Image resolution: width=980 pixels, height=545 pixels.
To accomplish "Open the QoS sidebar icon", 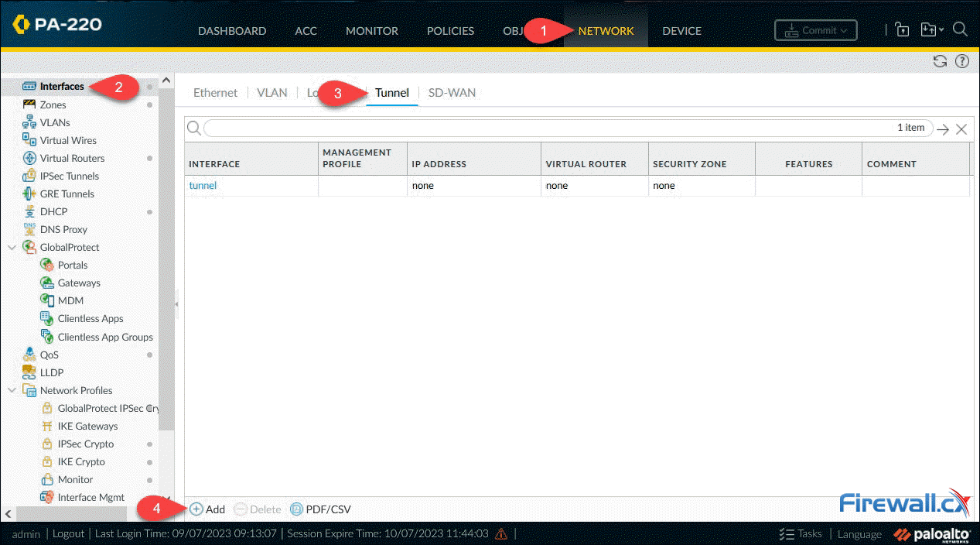I will [29, 355].
